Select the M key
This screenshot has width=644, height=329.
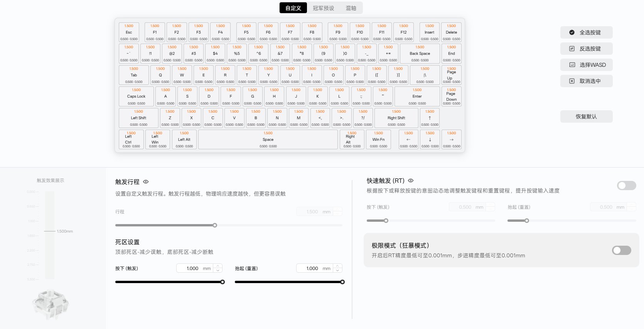click(x=299, y=118)
